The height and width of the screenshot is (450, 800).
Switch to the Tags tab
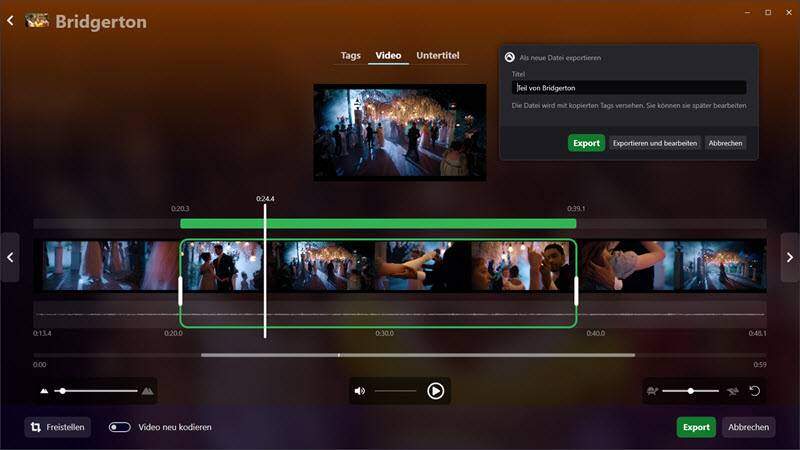pos(350,56)
